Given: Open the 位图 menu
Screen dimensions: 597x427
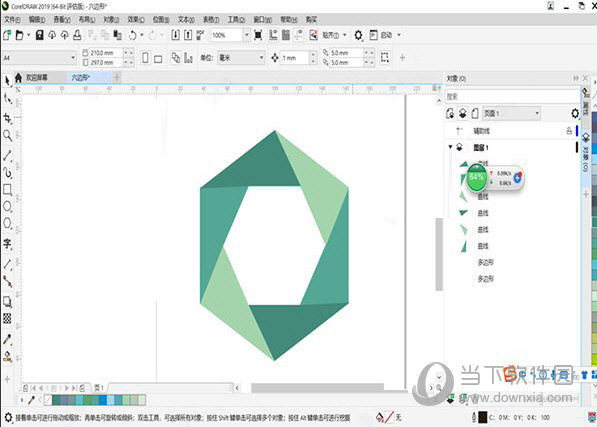Looking at the screenshot, I should point(161,19).
